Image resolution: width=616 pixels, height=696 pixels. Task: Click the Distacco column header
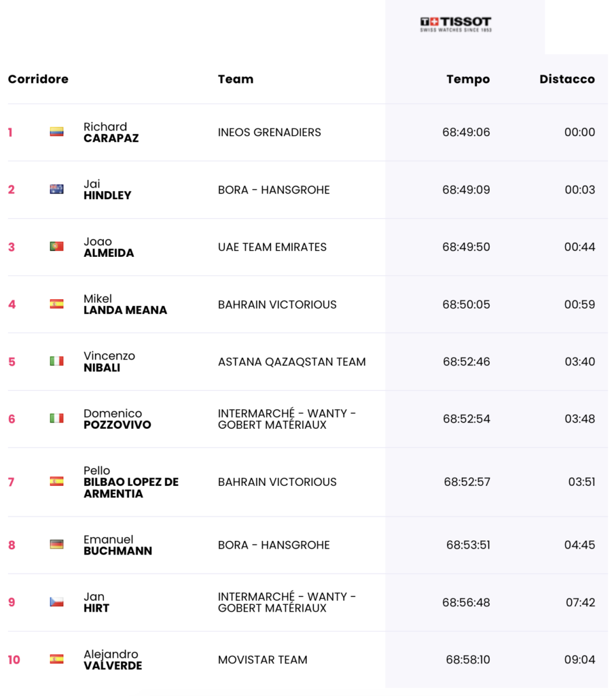pyautogui.click(x=567, y=79)
